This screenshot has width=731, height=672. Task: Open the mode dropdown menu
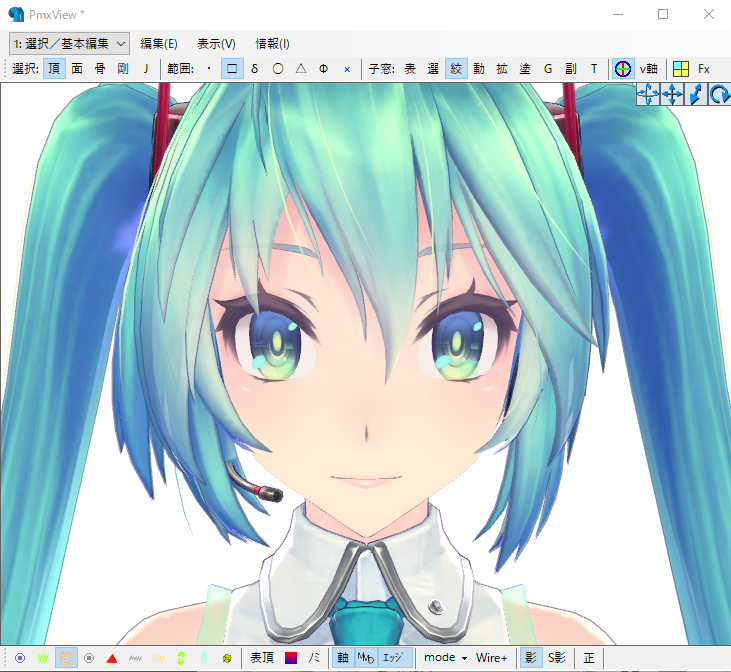tap(445, 658)
